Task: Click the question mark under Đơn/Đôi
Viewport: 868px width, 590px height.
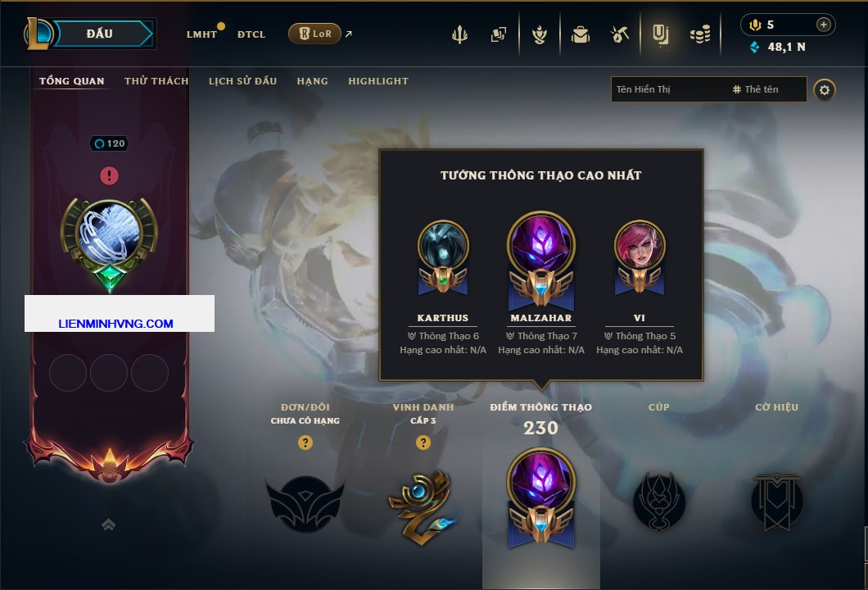Action: pos(305,442)
